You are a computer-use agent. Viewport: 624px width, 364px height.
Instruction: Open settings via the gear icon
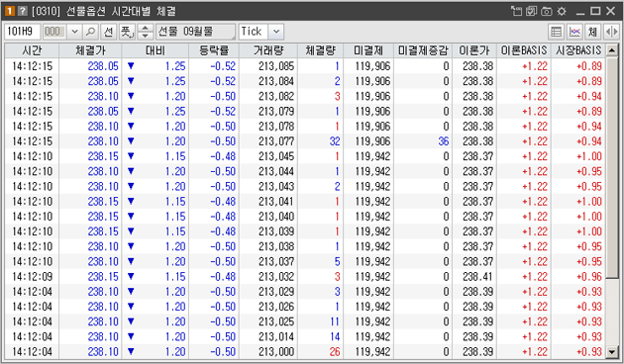coord(562,11)
